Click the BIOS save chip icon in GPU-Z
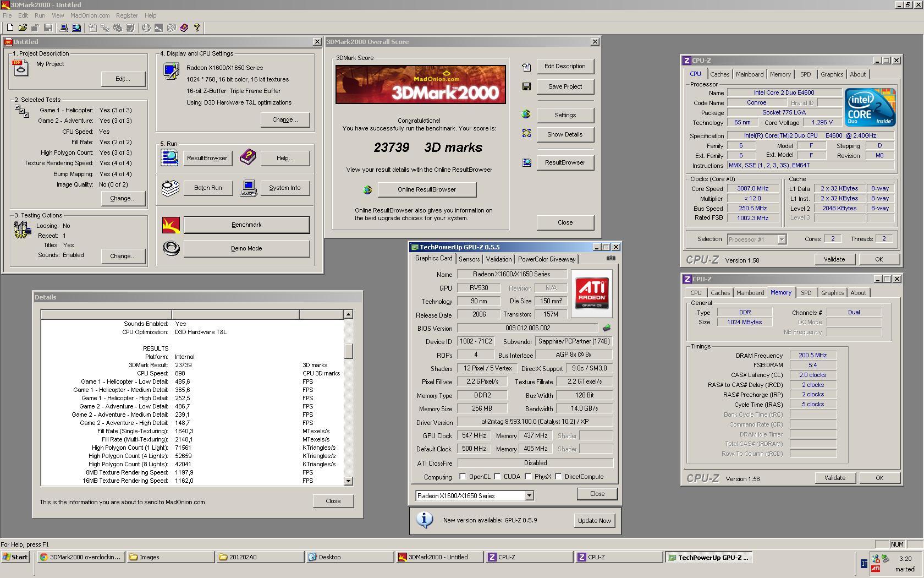 coord(607,328)
